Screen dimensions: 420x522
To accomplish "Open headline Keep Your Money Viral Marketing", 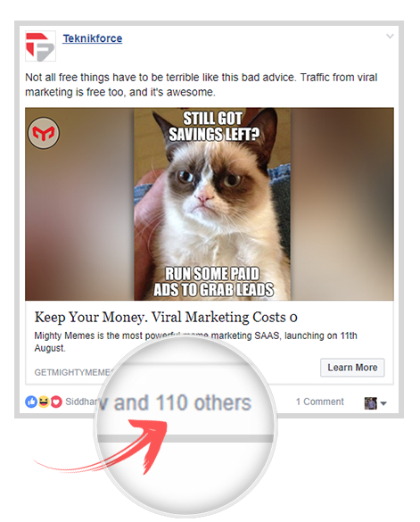I will (166, 318).
